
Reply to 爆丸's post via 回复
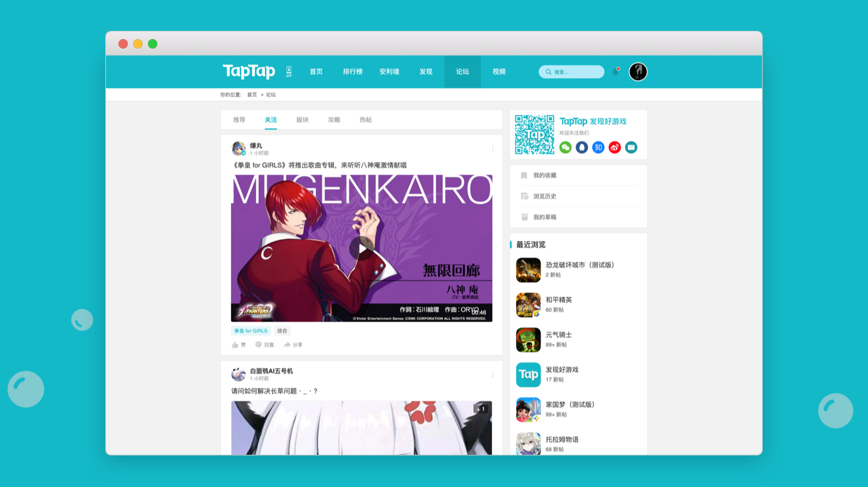(x=264, y=345)
